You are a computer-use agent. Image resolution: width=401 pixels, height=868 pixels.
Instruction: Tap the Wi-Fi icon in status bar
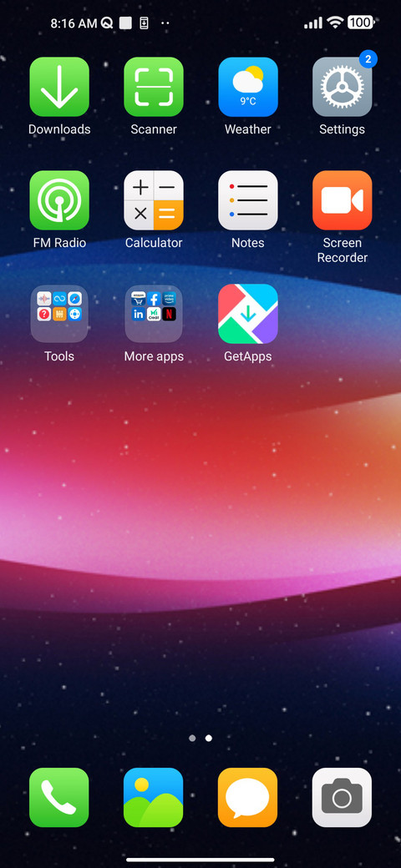click(x=334, y=23)
